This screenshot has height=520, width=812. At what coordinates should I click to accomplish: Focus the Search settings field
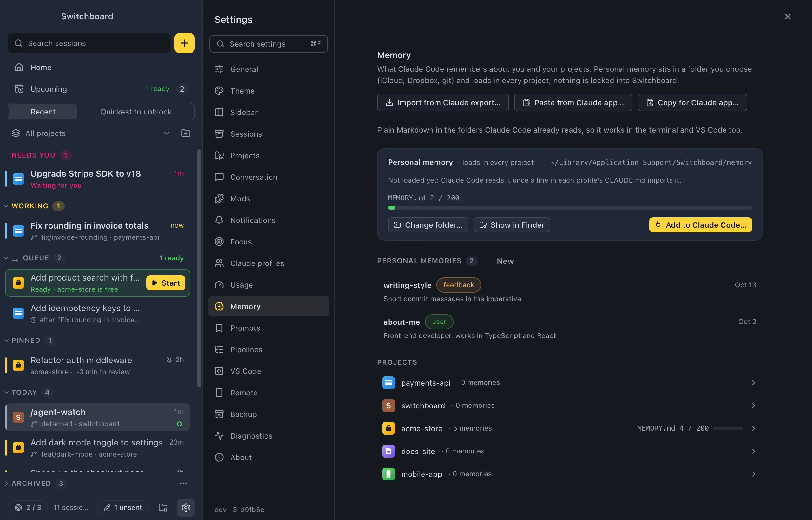[x=269, y=43]
